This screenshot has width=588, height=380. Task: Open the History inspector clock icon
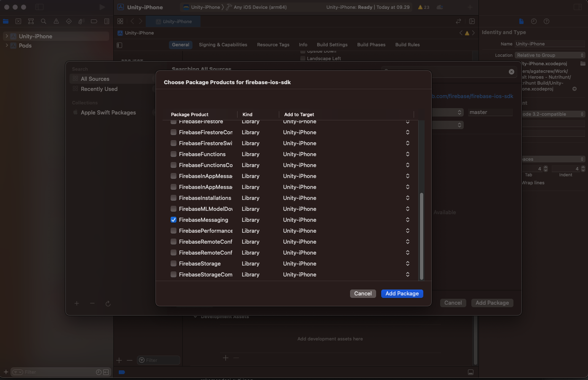534,21
